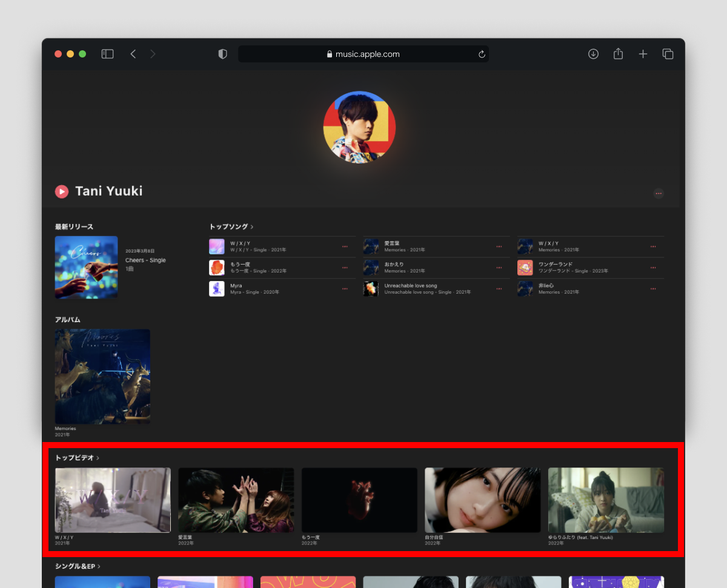
Task: Show tab overview icon
Action: pos(668,54)
